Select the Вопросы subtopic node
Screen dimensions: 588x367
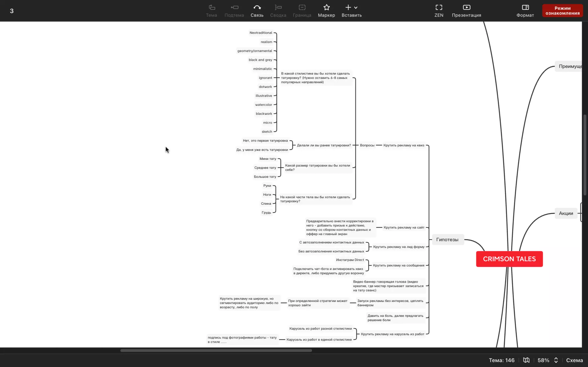tap(367, 145)
